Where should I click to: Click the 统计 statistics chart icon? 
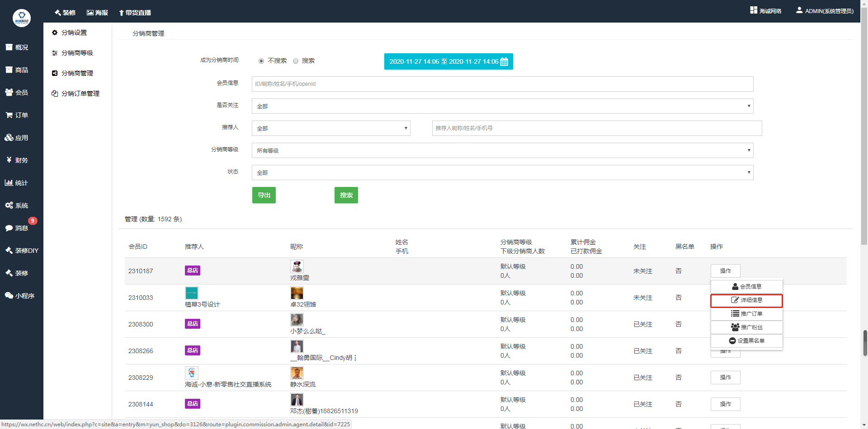[x=9, y=183]
